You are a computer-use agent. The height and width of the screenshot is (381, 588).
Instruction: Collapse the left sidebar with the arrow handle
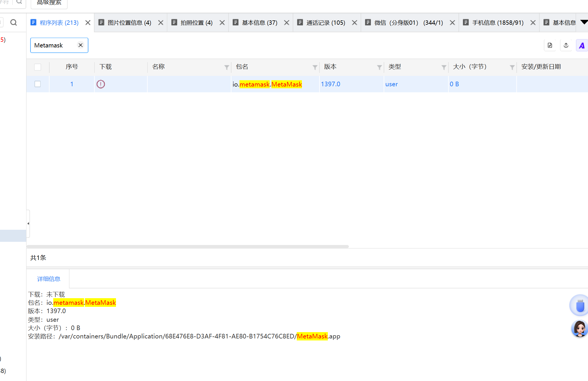pos(28,223)
